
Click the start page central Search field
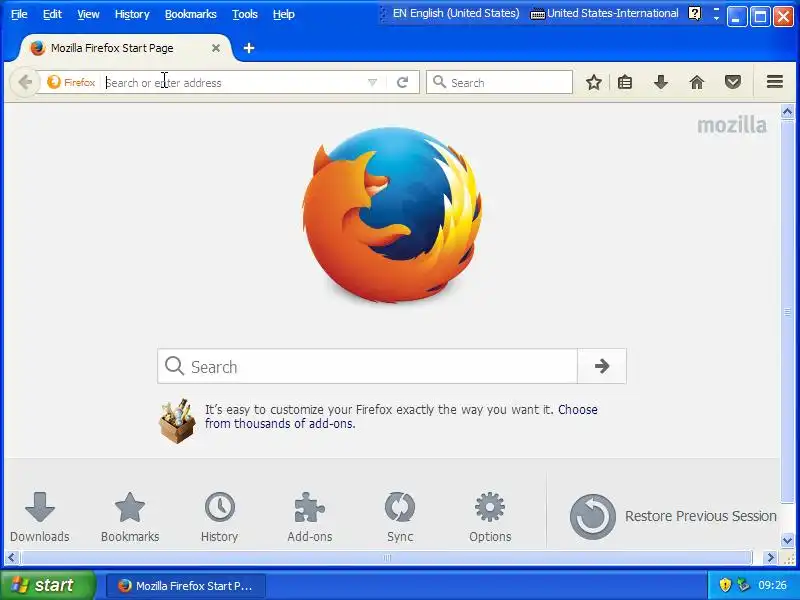367,366
